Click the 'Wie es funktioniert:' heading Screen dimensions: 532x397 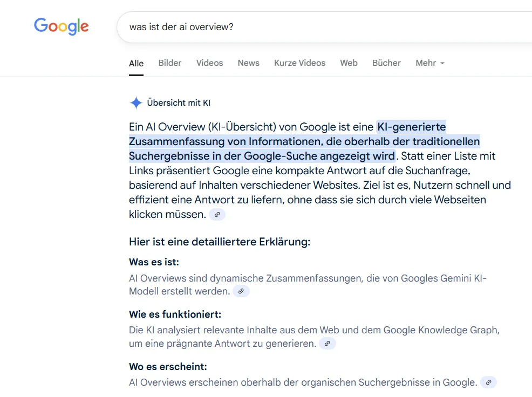(x=175, y=314)
